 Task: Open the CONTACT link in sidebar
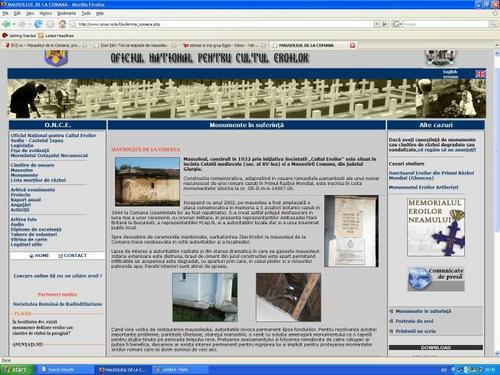72,256
